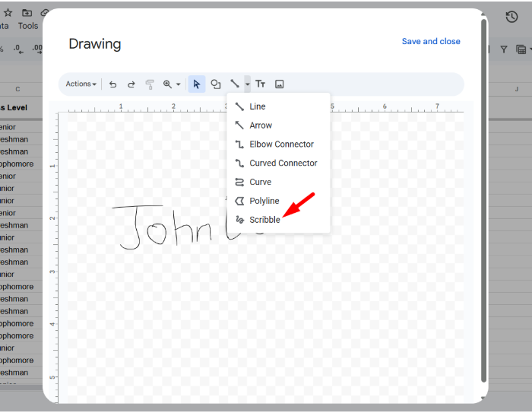Choose the Select arrow cursor tool
This screenshot has width=532, height=413.
(x=197, y=84)
